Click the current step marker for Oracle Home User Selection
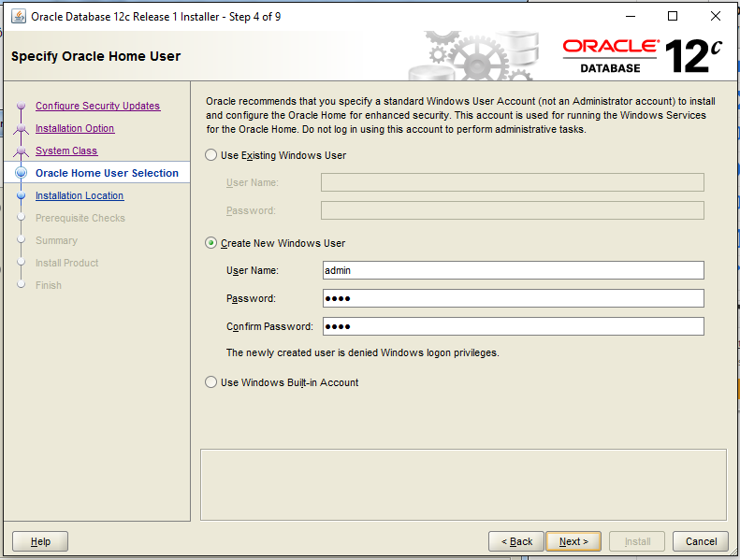Image resolution: width=740 pixels, height=560 pixels. point(21,173)
